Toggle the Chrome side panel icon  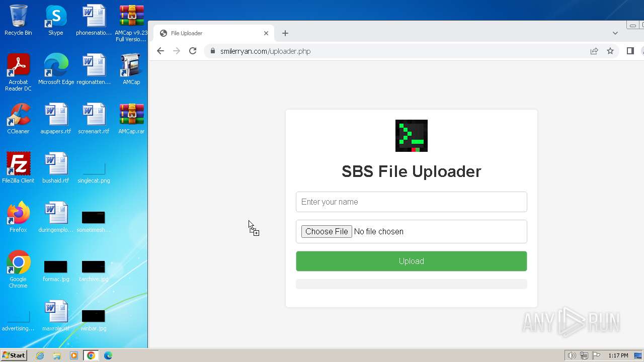pyautogui.click(x=630, y=51)
